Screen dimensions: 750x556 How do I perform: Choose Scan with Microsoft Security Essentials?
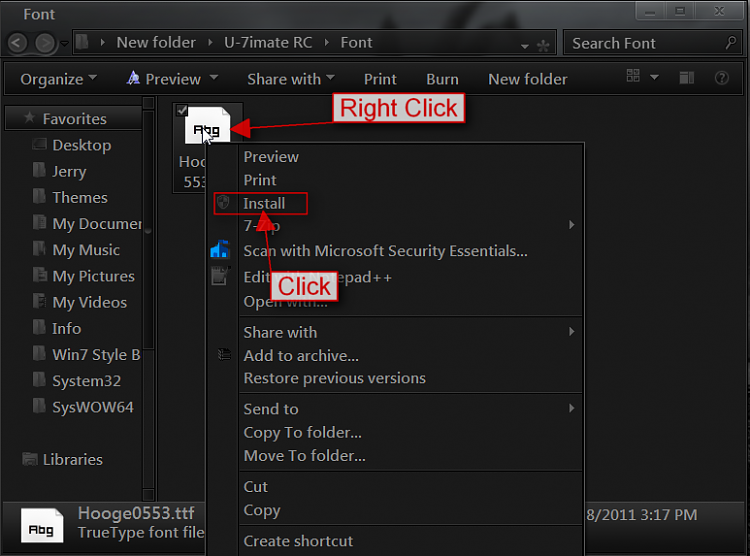pyautogui.click(x=386, y=251)
